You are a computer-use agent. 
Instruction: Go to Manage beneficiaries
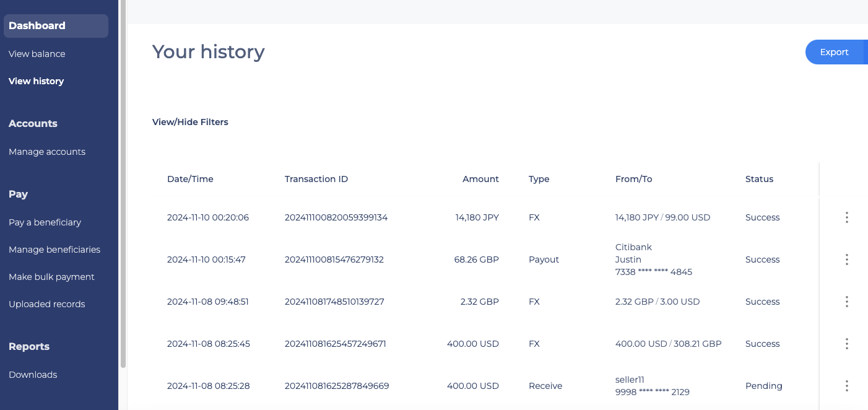[x=54, y=250]
